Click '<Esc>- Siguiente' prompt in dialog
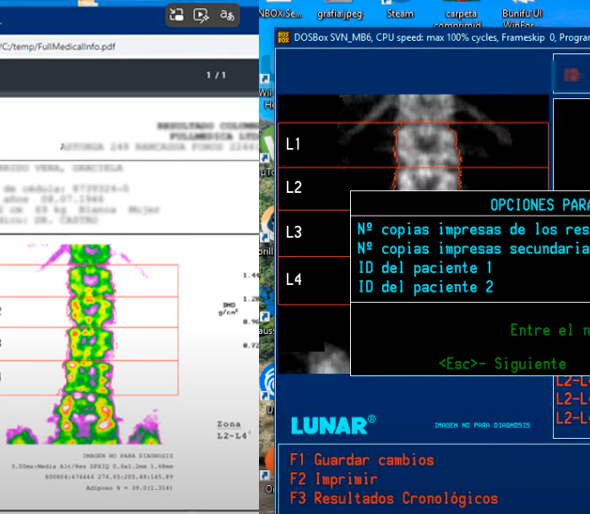This screenshot has height=514, width=590. 502,364
